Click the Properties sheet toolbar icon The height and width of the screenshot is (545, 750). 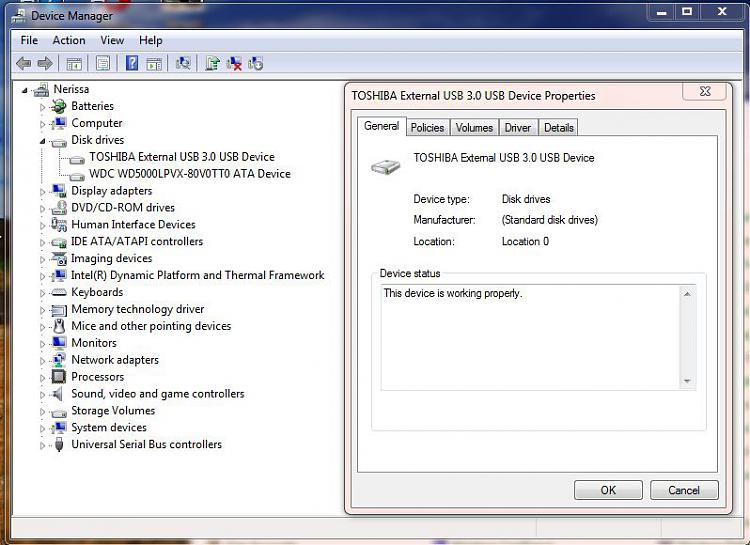coord(103,63)
